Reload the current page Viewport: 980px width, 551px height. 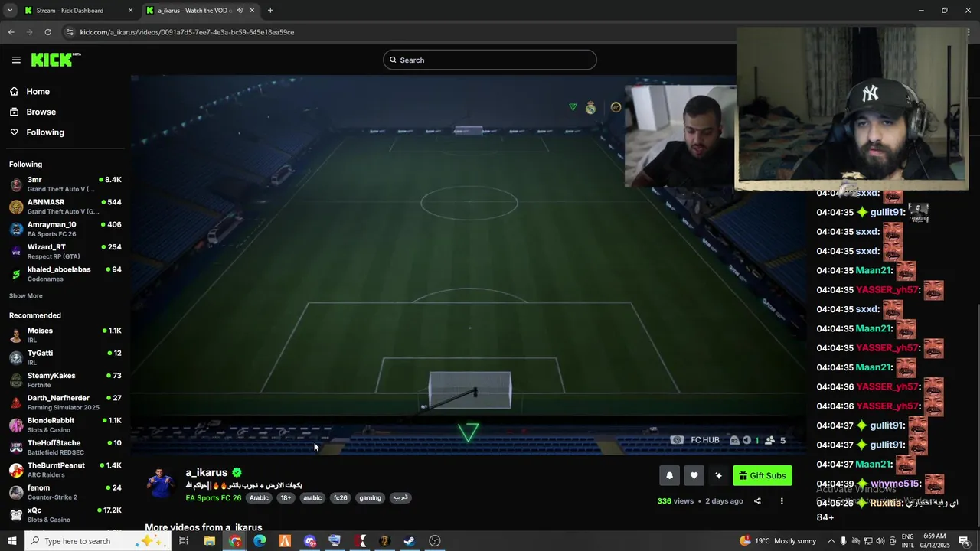[x=47, y=32]
